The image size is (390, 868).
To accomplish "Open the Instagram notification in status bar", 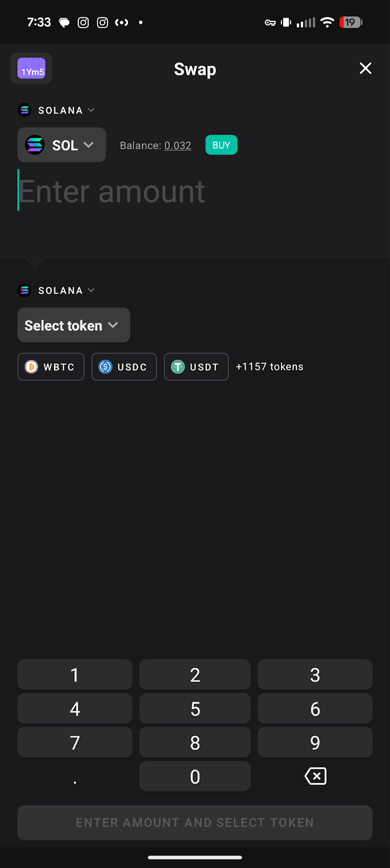I will tap(83, 22).
